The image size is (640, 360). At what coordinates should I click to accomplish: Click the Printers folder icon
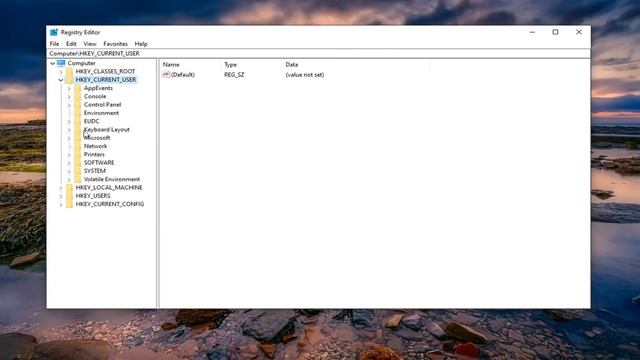[78, 154]
